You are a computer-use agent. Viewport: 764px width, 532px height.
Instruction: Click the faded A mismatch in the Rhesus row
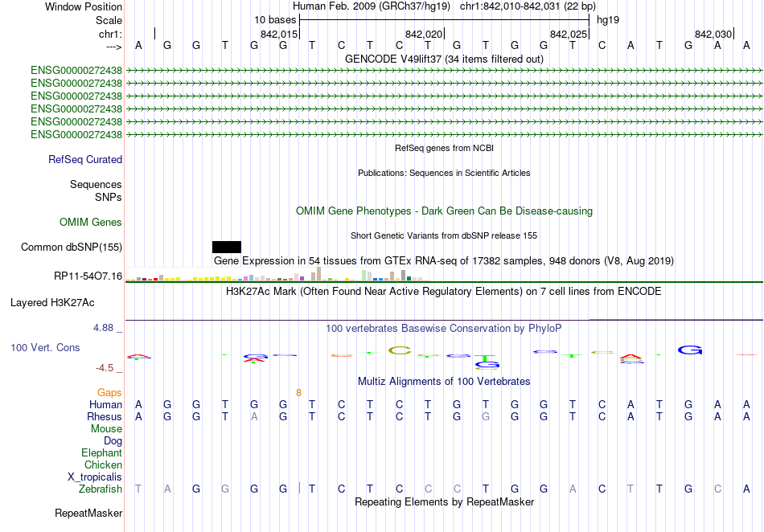point(254,416)
